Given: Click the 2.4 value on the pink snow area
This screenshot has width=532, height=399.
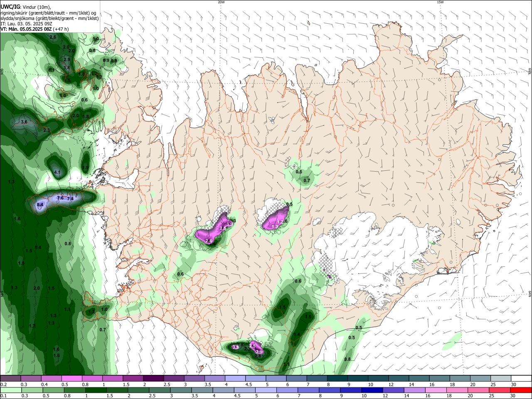Looking at the screenshot, I should coord(209,241).
